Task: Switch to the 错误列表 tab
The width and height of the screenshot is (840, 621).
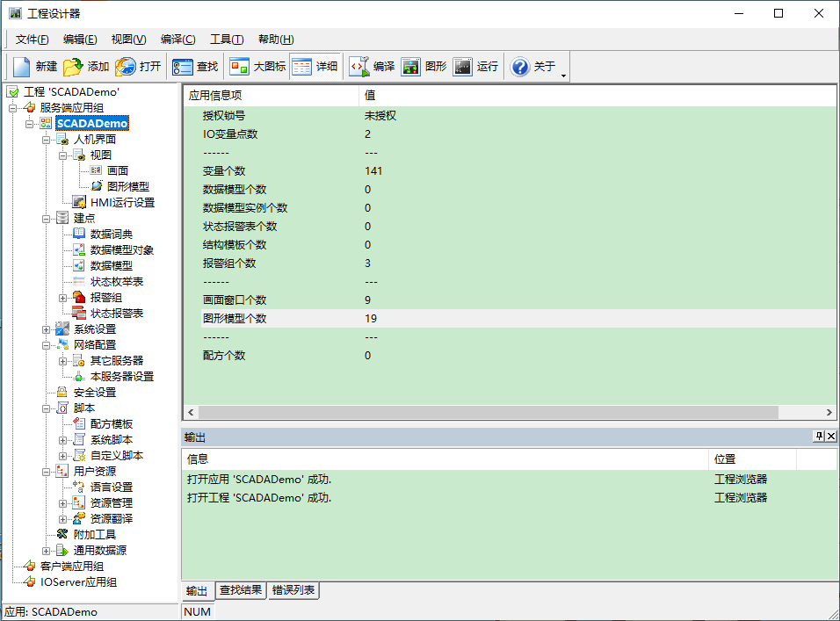Action: point(293,590)
